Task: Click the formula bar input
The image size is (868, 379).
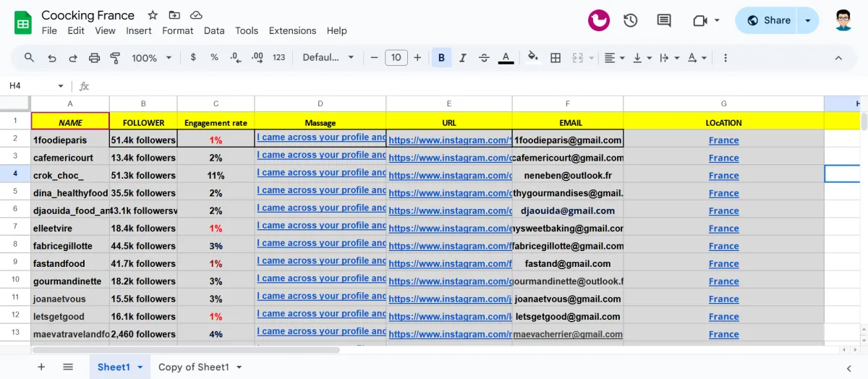Action: tap(477, 86)
